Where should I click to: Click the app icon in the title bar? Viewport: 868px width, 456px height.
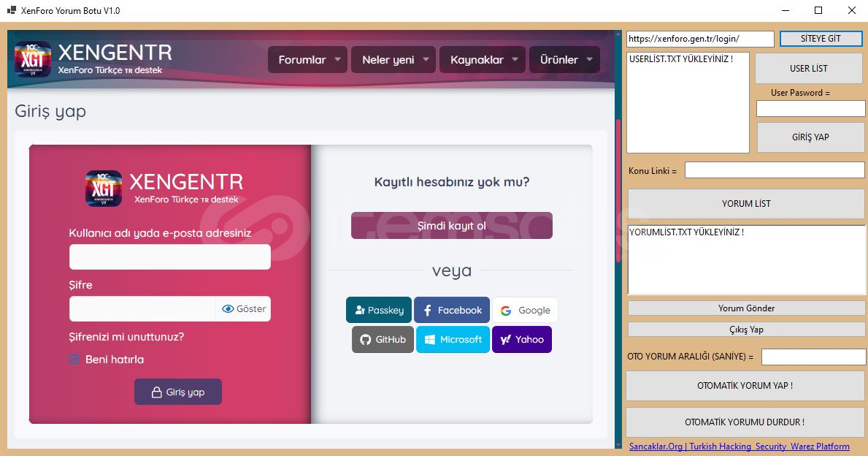[11, 10]
